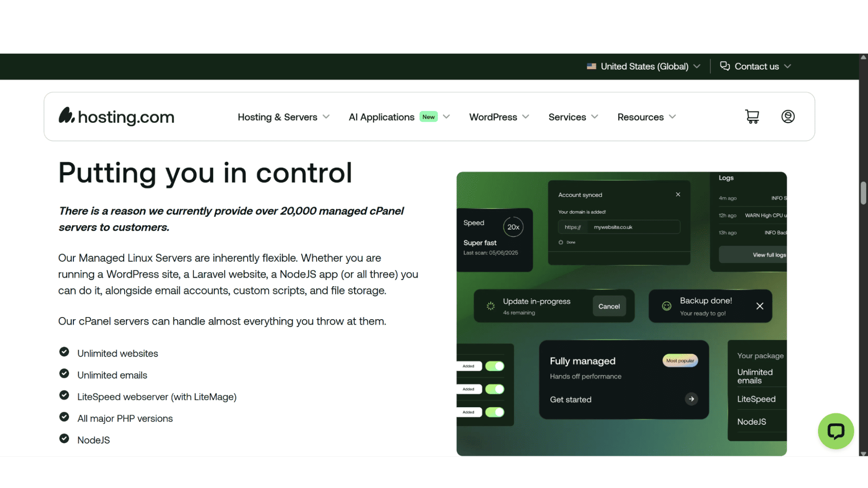Click the chevron beside Resources

click(672, 117)
